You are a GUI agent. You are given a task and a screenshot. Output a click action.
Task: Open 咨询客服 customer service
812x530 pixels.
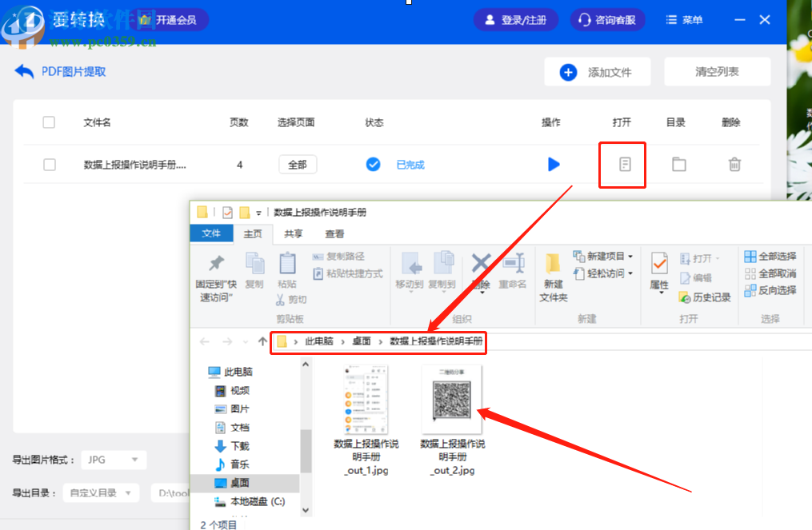tap(607, 20)
